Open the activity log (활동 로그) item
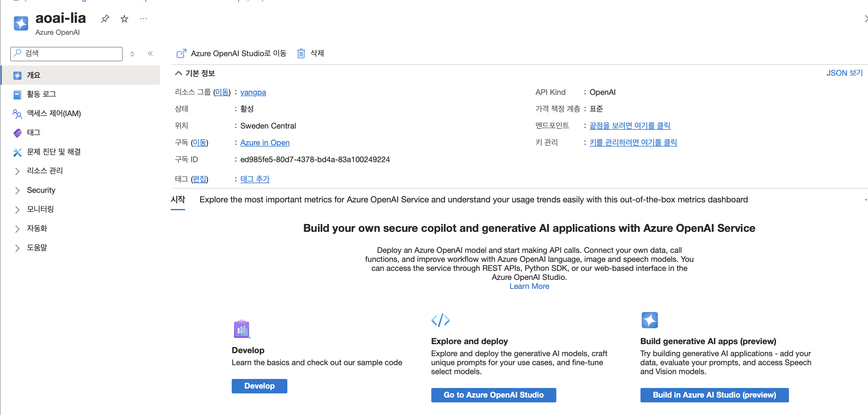This screenshot has width=868, height=415. tap(41, 94)
